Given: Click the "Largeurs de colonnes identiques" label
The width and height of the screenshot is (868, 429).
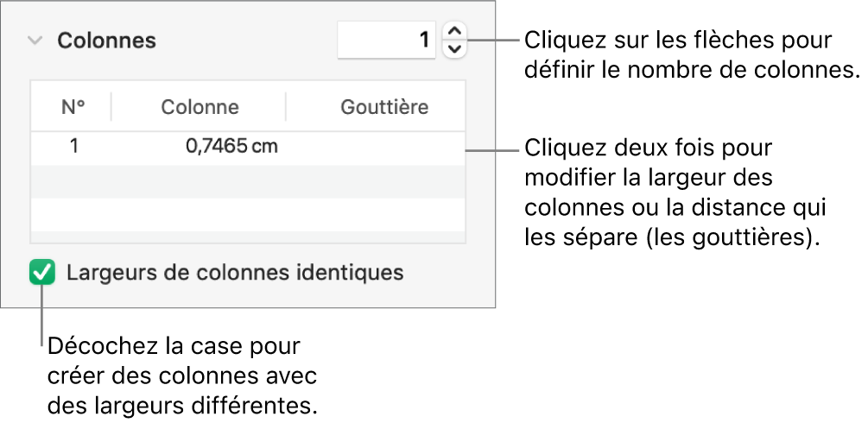Looking at the screenshot, I should [x=235, y=274].
